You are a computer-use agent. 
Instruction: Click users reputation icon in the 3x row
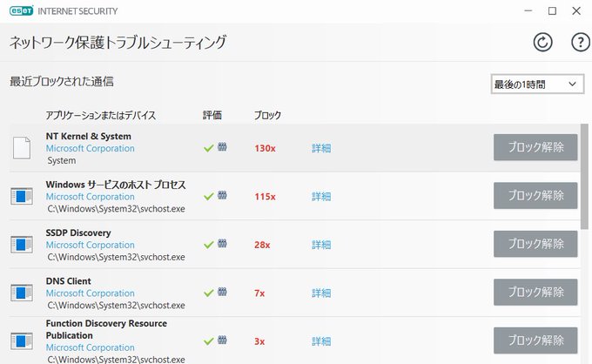click(x=222, y=340)
